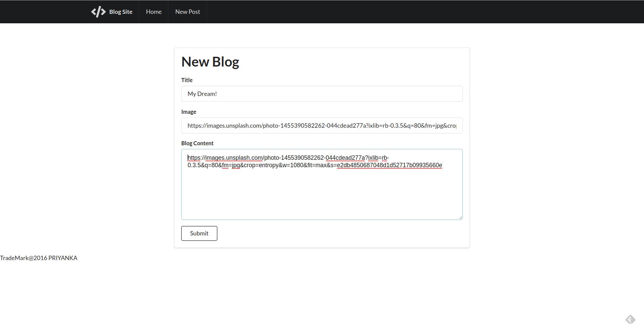Viewport: 644px width, 329px height.
Task: Click the Blog Site brand text
Action: (120, 11)
